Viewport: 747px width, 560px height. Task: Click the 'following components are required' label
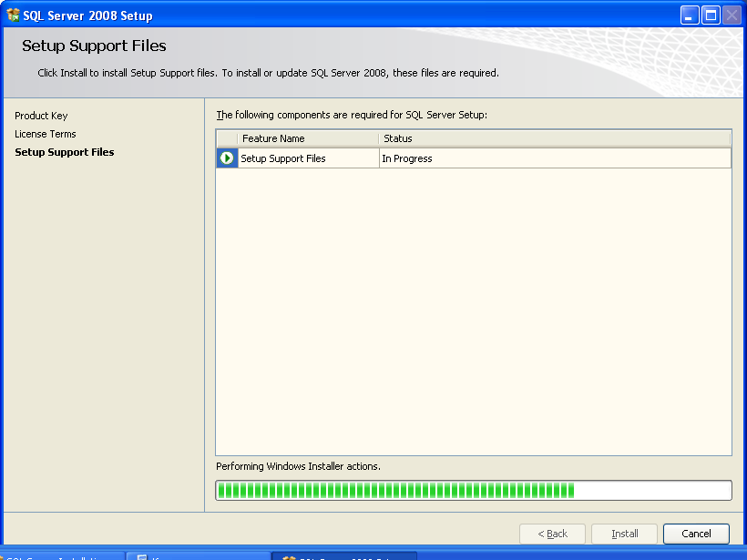click(352, 115)
